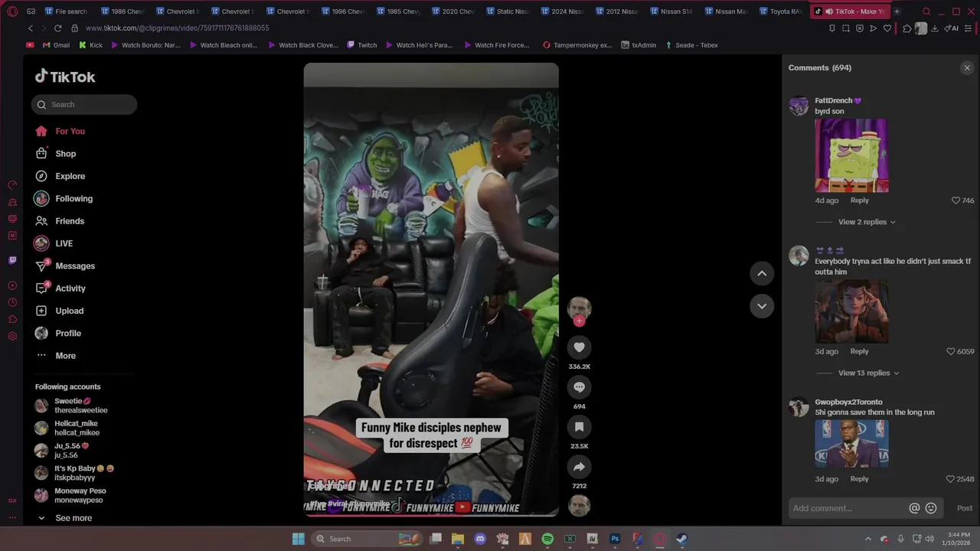Image resolution: width=980 pixels, height=551 pixels.
Task: Expand View 13 replies thread
Action: point(868,373)
